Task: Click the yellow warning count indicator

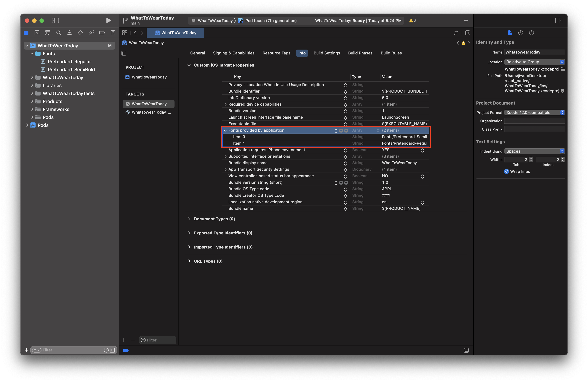Action: point(413,21)
